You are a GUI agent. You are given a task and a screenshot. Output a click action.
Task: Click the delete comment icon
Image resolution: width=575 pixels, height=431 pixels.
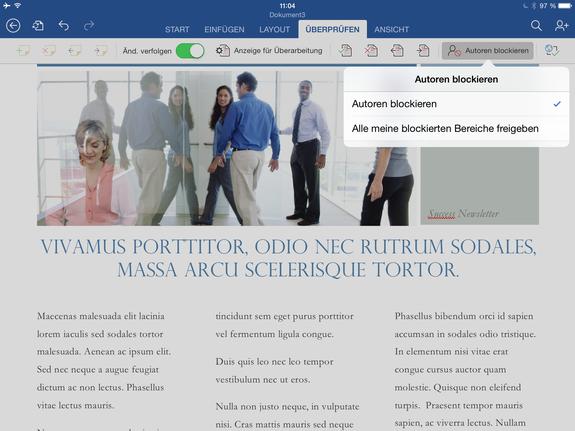pos(48,51)
